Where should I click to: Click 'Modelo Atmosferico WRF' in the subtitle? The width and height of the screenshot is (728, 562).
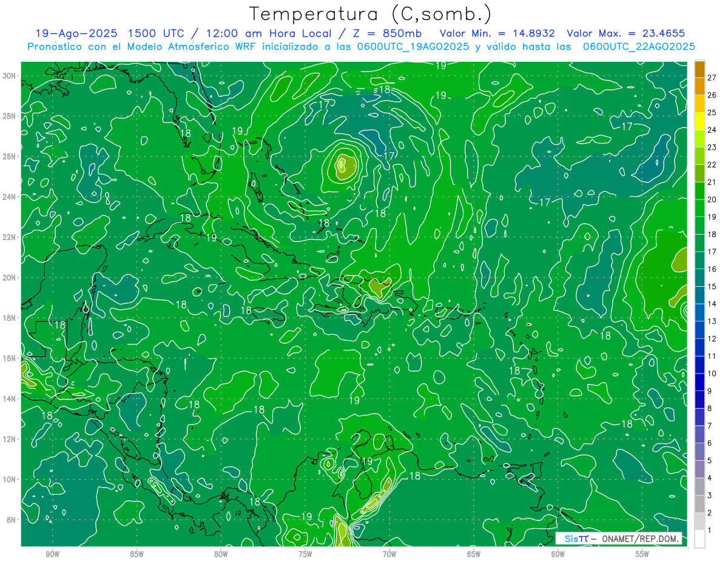(x=190, y=47)
